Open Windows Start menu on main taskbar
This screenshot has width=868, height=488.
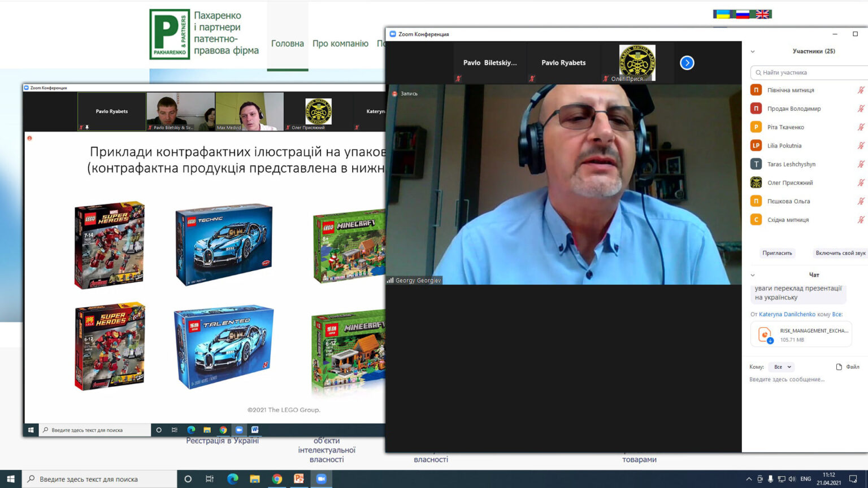[11, 479]
